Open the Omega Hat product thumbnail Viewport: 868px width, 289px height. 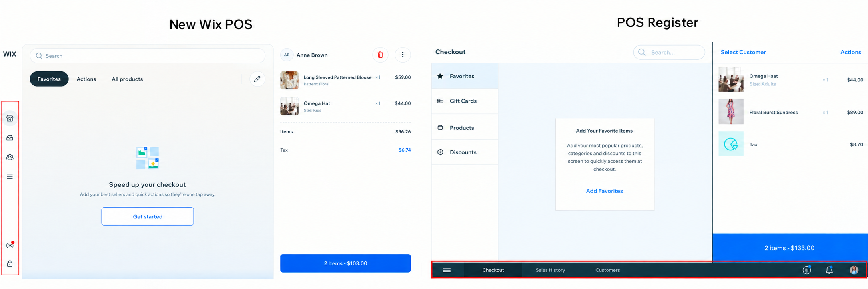click(289, 106)
